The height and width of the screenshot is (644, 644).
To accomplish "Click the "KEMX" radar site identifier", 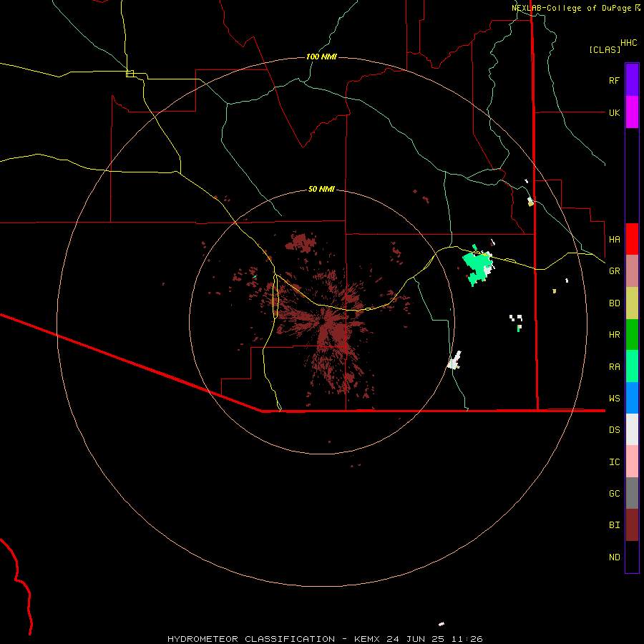I will coord(367,639).
